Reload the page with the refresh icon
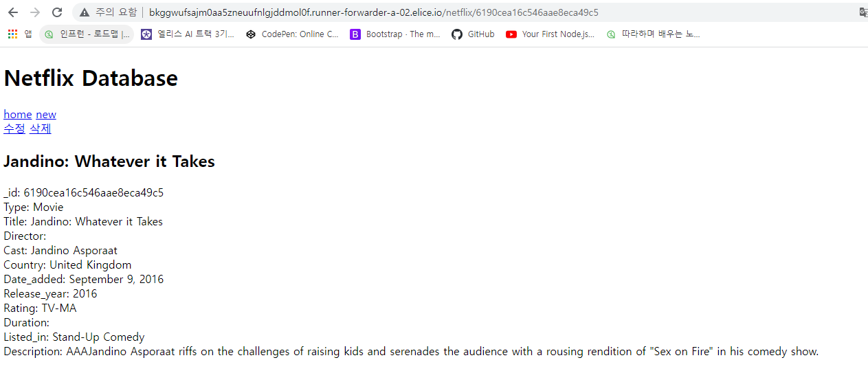 pyautogui.click(x=57, y=12)
